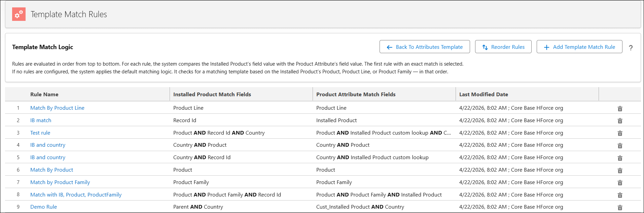This screenshot has height=213, width=644.
Task: Go Back To Attributes Template
Action: (x=425, y=47)
